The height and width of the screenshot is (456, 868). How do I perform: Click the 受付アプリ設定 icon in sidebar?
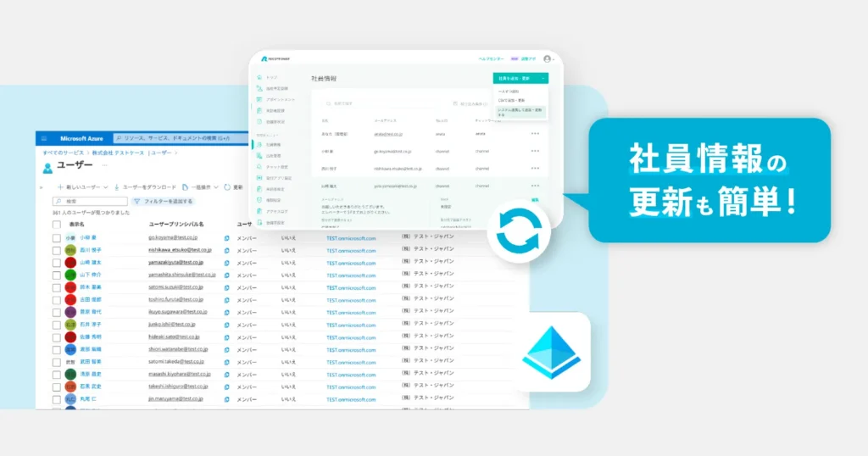tap(259, 178)
